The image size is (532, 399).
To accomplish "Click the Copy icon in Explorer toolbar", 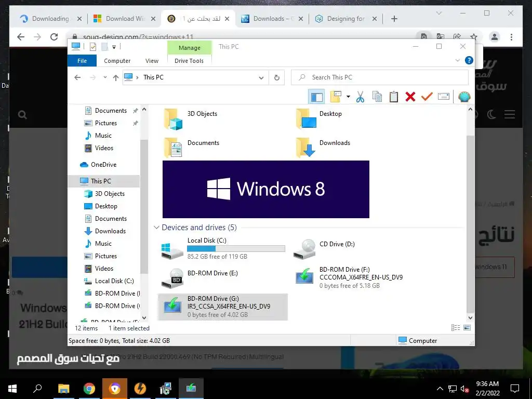I will click(377, 97).
